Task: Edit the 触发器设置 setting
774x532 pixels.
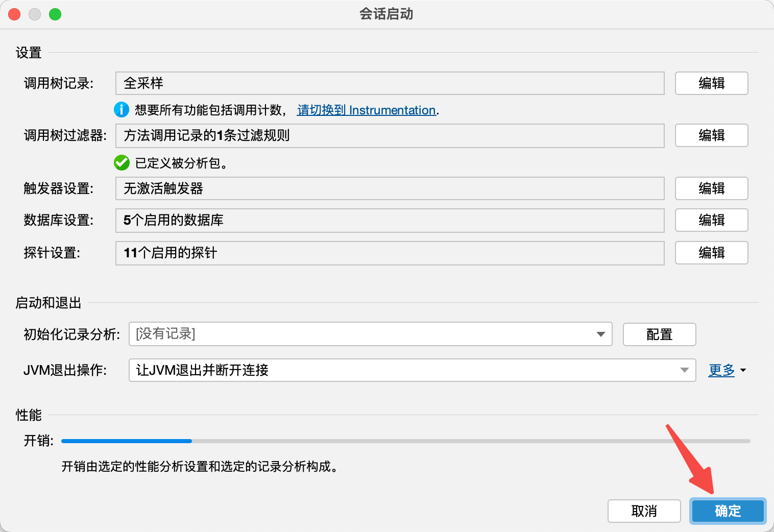Action: (x=711, y=188)
